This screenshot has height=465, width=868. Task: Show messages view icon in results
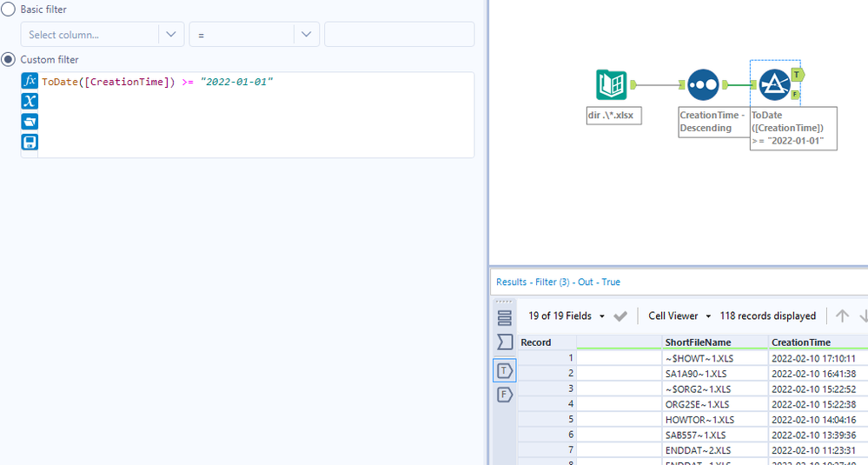point(504,342)
